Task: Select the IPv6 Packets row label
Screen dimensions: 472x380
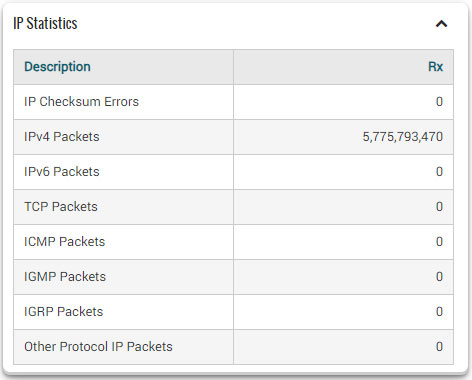Action: [62, 172]
